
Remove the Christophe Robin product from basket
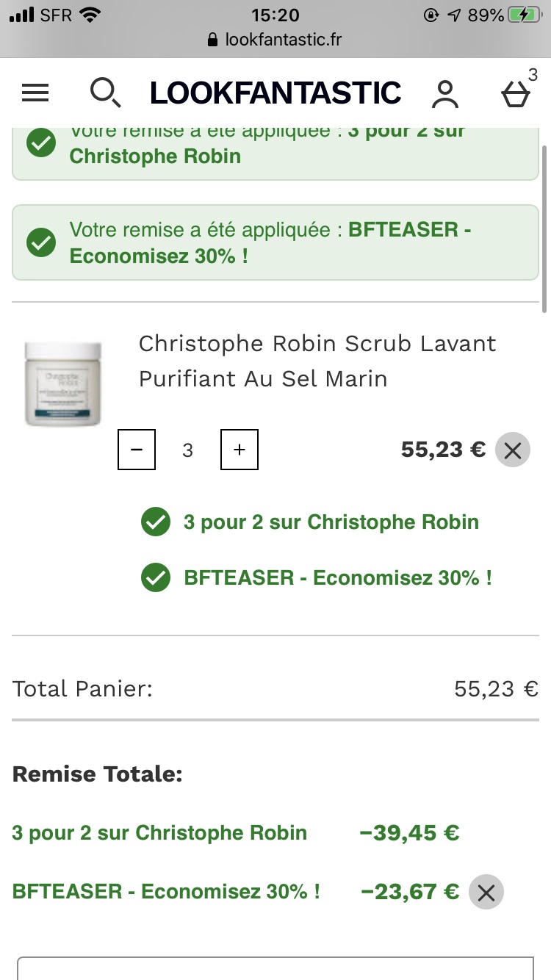(513, 450)
